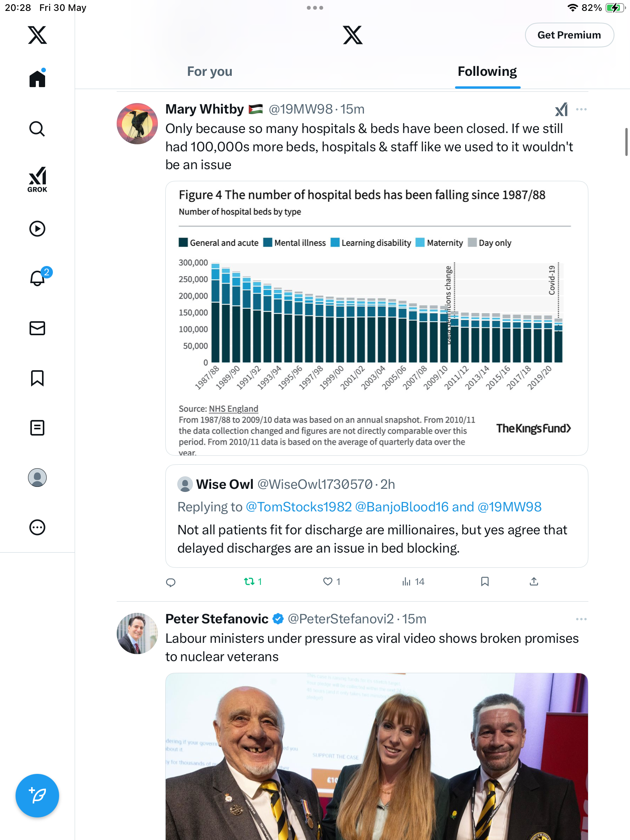This screenshot has height=840, width=630.
Task: Bookmark Mary Whitby's post
Action: click(485, 582)
